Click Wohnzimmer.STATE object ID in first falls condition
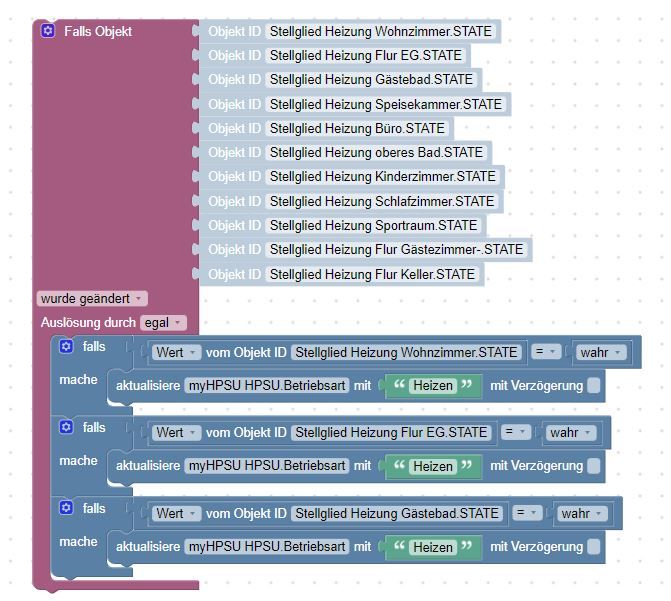Viewport: 671px width, 601px height. tap(406, 352)
